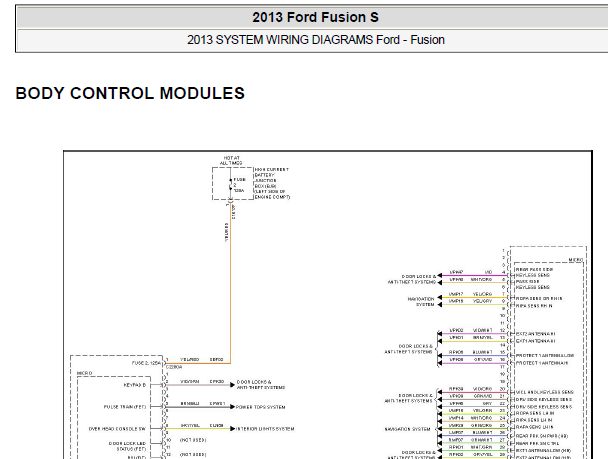Image resolution: width=608 pixels, height=459 pixels.
Task: Click the 'PROTECT 1 ANTENNA LOW' pin label
Action: [545, 355]
